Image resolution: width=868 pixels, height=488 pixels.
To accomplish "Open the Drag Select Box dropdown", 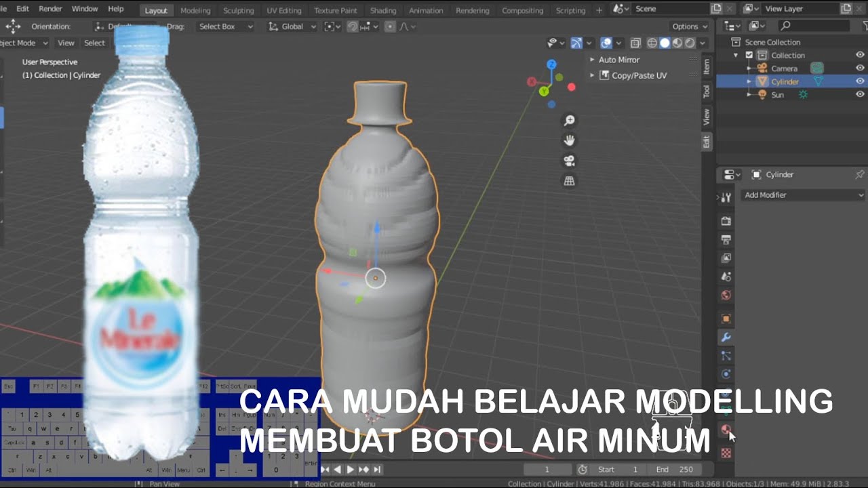I will point(226,26).
